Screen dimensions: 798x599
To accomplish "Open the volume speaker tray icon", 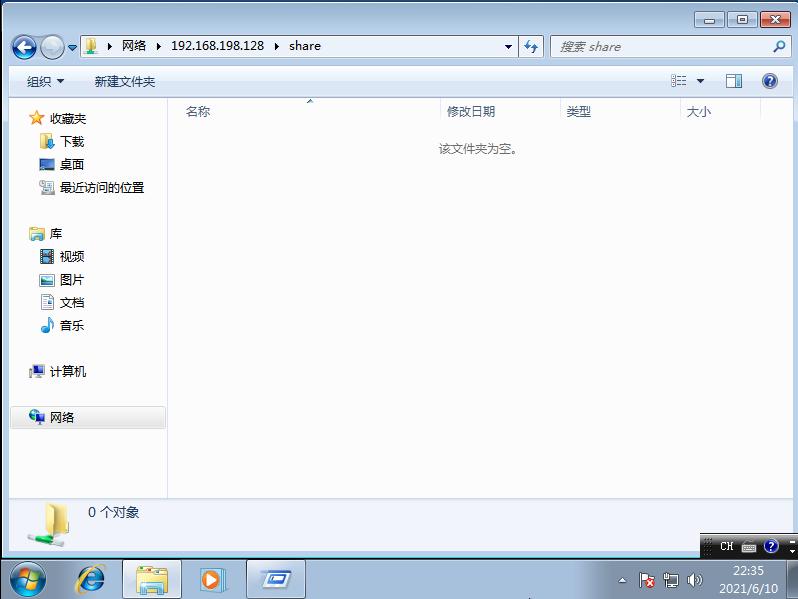I will tap(694, 580).
